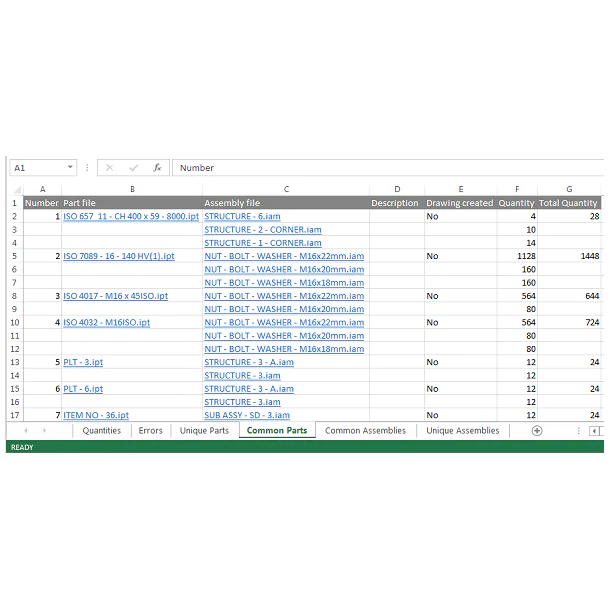Select column C header
This screenshot has height=610, width=610.
click(x=286, y=189)
